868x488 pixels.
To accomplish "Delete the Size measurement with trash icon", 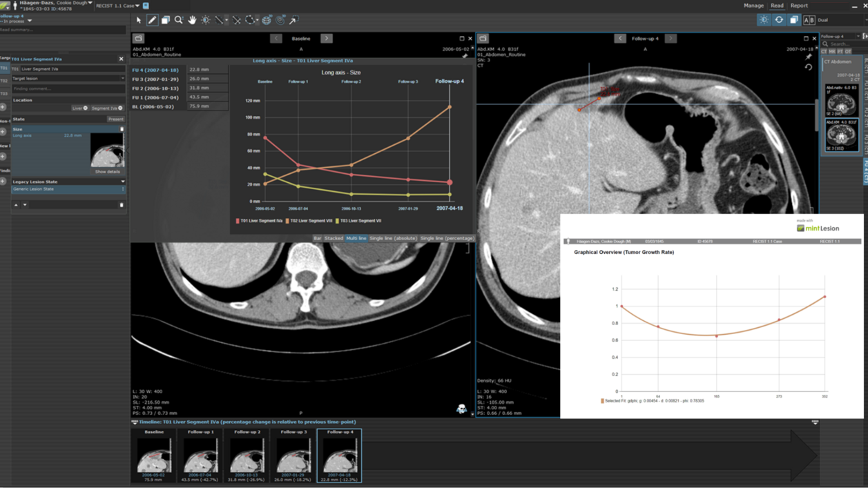I will pos(122,129).
